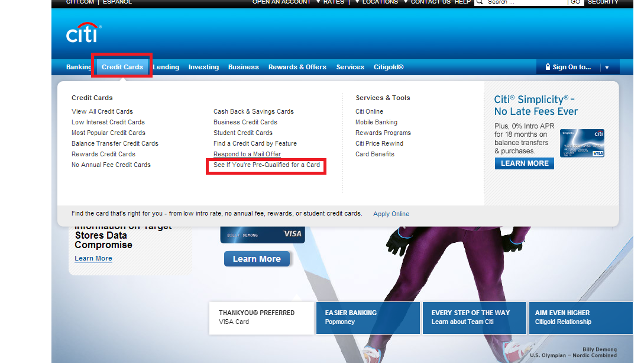This screenshot has height=363, width=644.
Task: Open No Annual Fee Credit Cards link
Action: 111,165
